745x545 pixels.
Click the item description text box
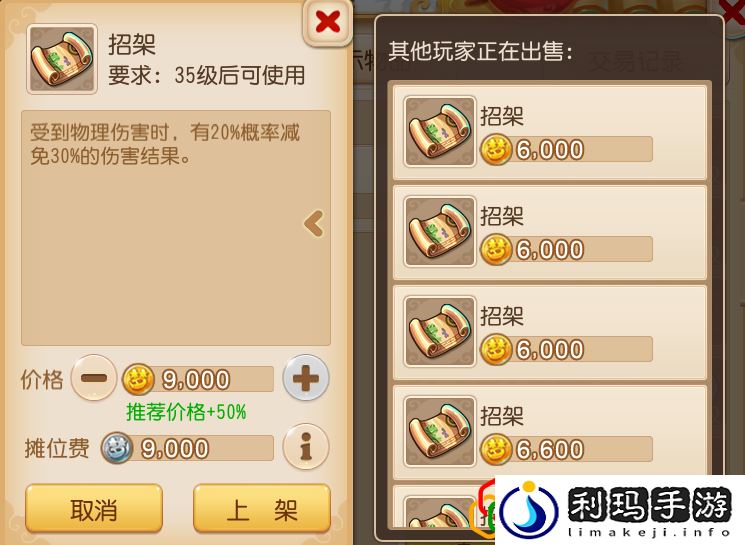tap(176, 228)
